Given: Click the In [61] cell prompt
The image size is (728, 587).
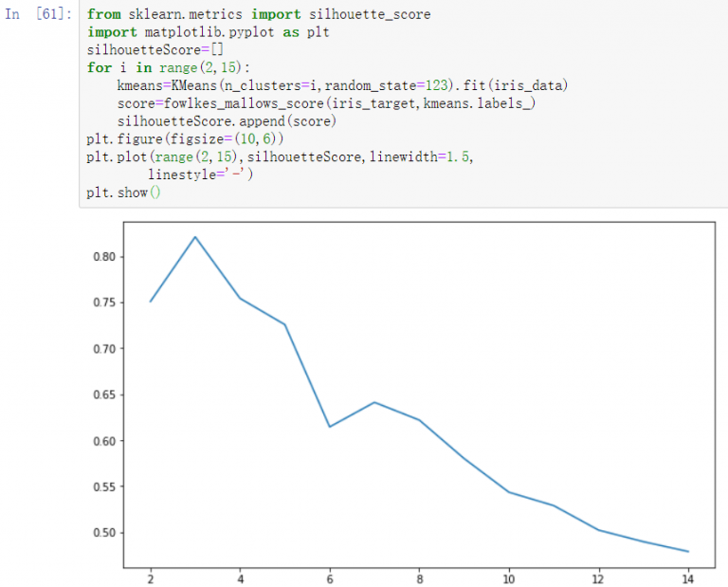Looking at the screenshot, I should [39, 15].
